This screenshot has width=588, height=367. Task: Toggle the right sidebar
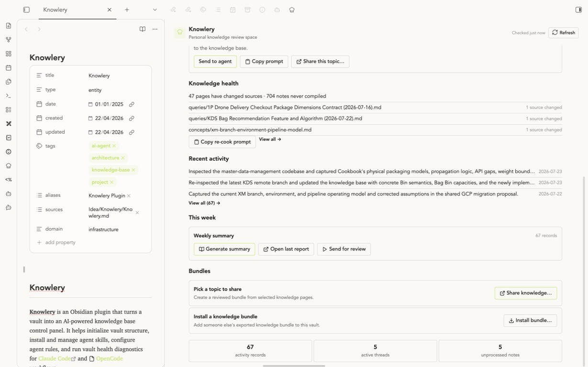(x=578, y=10)
